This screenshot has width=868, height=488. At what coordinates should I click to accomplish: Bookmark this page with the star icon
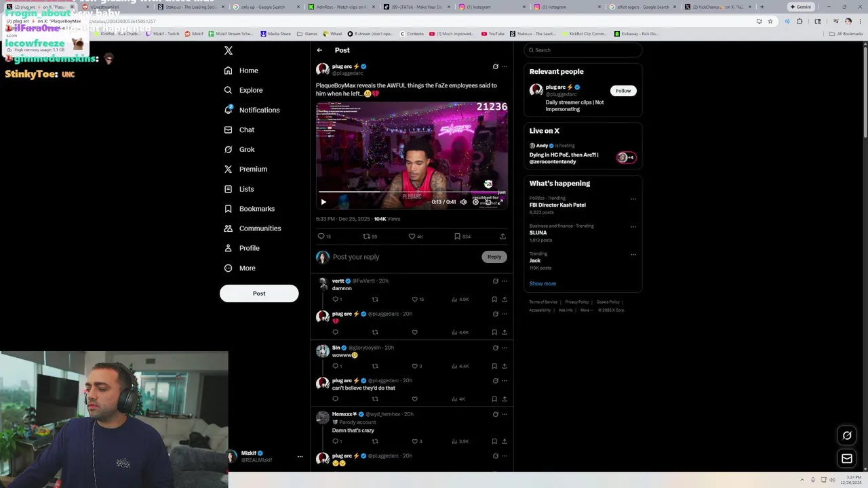tap(770, 21)
